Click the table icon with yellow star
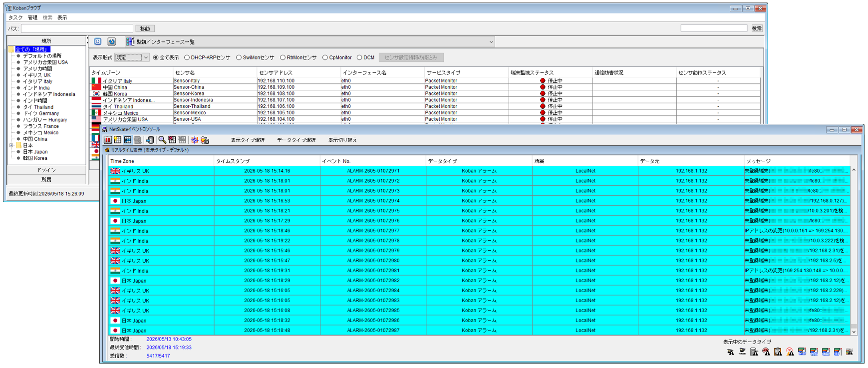 click(x=118, y=140)
